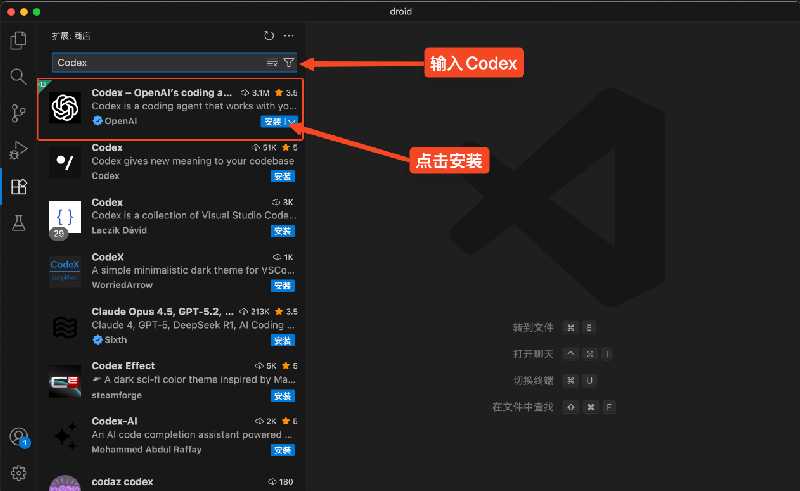Expand install dropdown arrow for OpenAI Codex
The image size is (800, 491).
tap(291, 121)
